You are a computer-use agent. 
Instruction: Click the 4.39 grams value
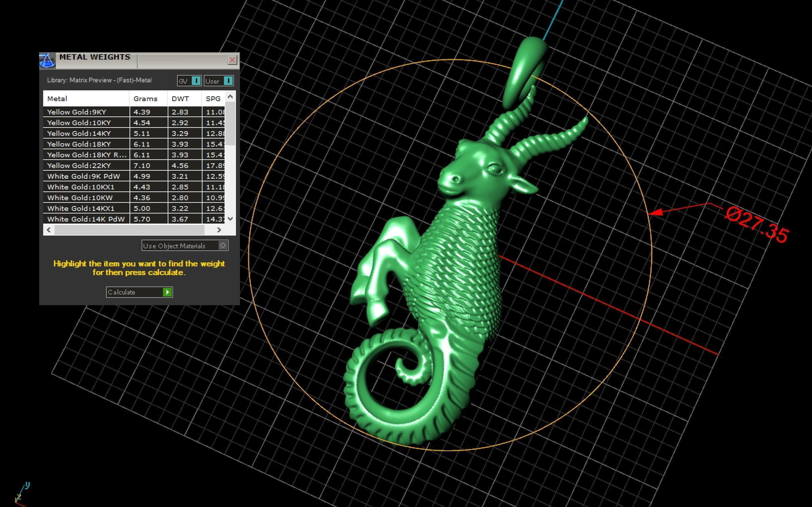pyautogui.click(x=142, y=112)
